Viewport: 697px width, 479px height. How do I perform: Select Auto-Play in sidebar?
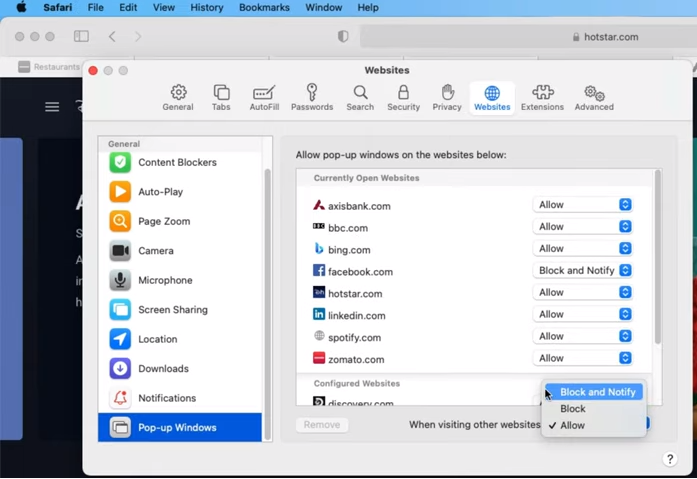(180, 192)
